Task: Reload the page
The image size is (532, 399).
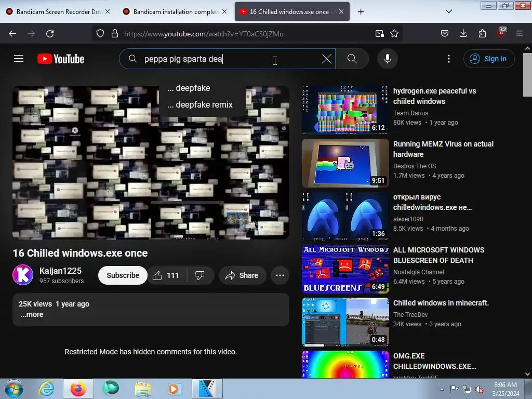Action: [50, 34]
